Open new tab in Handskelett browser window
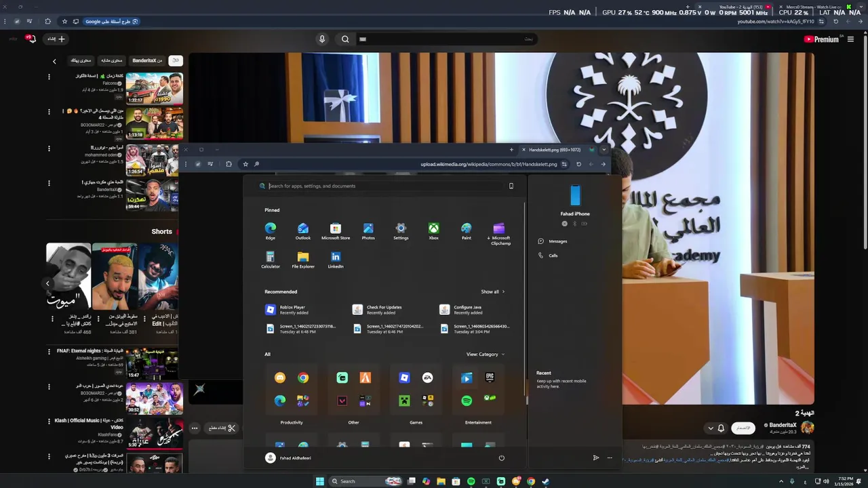868x488 pixels. [x=511, y=150]
